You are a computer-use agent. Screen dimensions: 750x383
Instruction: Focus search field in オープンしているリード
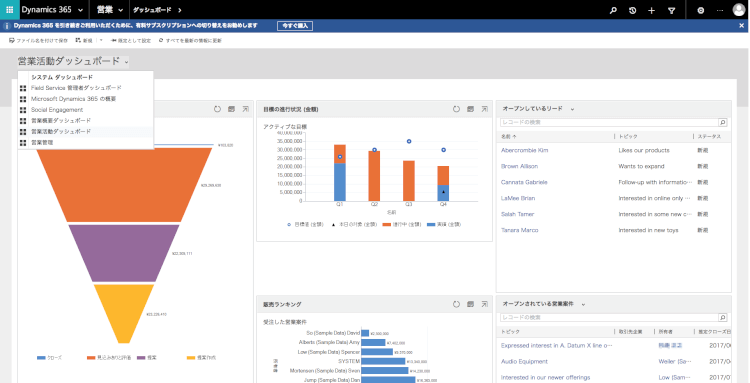(609, 122)
